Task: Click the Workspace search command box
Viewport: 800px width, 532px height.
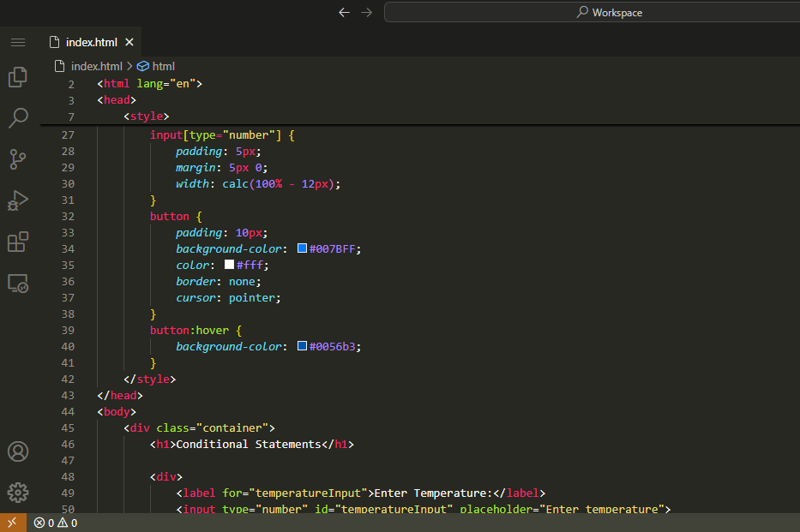Action: 592,13
